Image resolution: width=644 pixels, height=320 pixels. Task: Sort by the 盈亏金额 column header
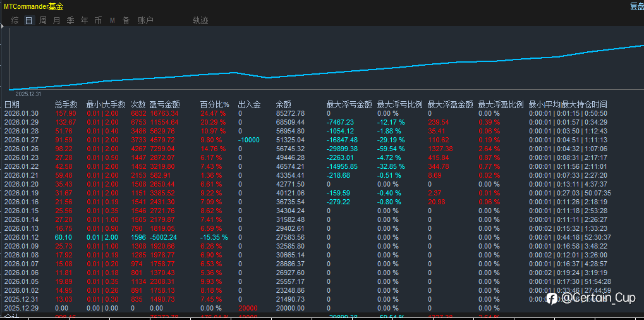165,105
